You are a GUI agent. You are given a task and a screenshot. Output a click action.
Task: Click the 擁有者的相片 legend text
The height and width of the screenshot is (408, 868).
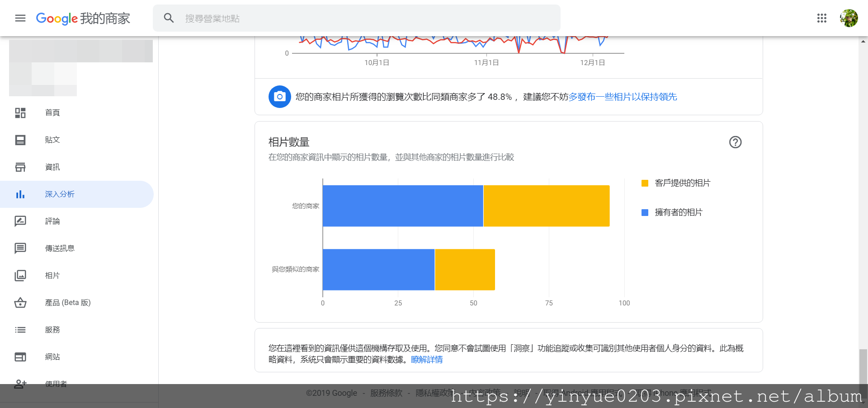pos(679,212)
